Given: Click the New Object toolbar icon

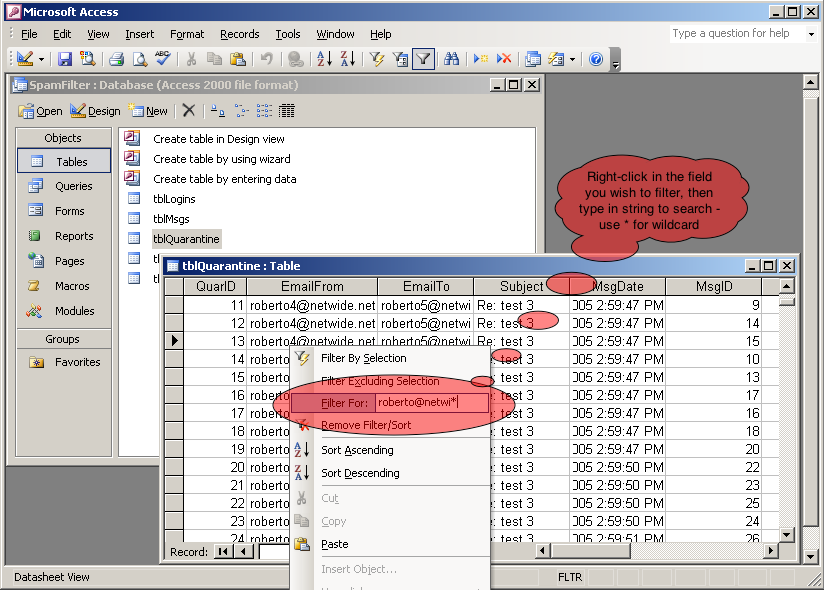Looking at the screenshot, I should tap(556, 59).
